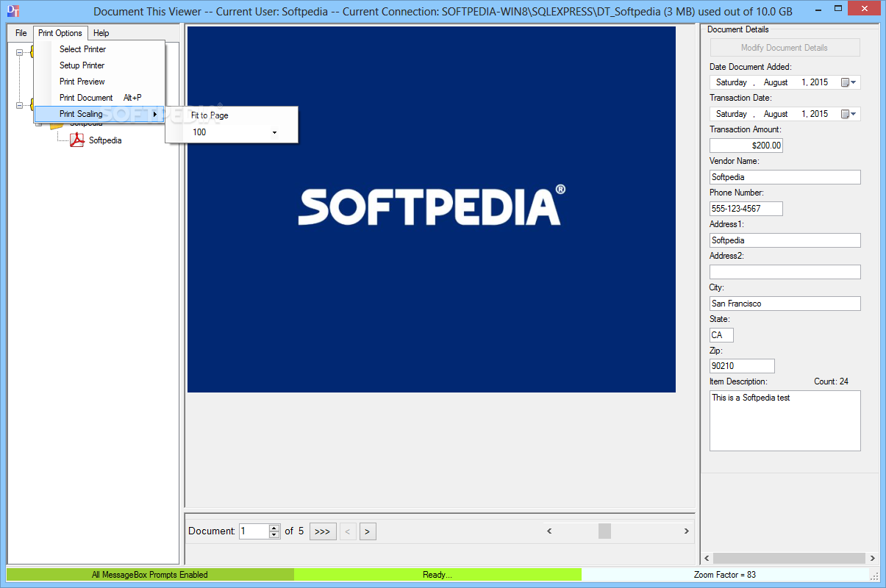The width and height of the screenshot is (886, 588).
Task: Increase the Document number with up arrow
Action: pos(274,527)
